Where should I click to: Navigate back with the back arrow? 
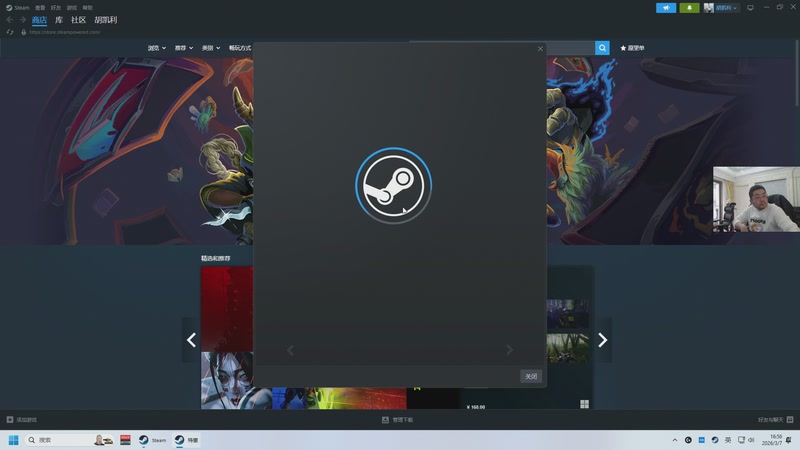(x=10, y=20)
